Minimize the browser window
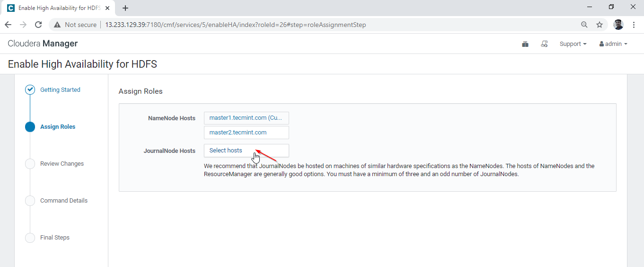This screenshot has height=267, width=644. [590, 7]
